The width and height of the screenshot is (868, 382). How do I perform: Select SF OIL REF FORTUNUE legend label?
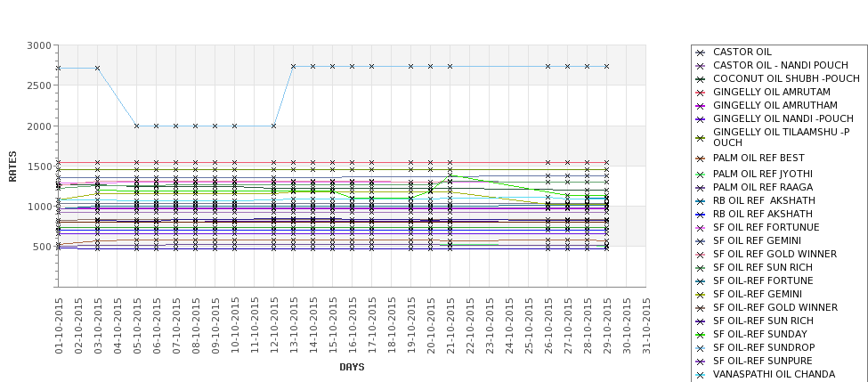click(x=767, y=227)
